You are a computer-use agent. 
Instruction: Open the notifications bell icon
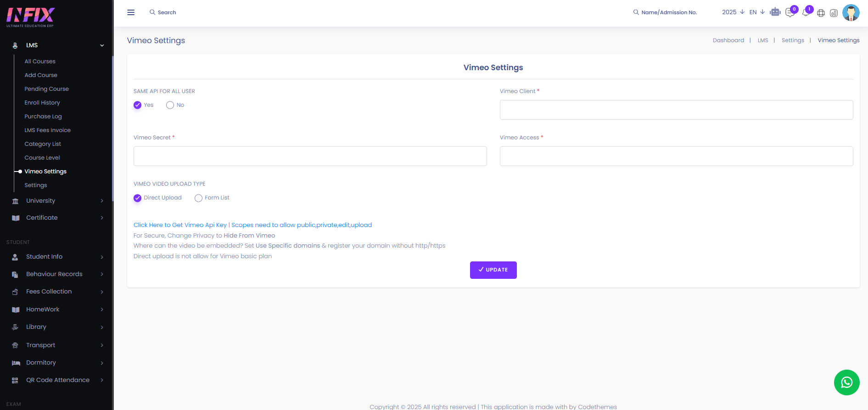(806, 12)
